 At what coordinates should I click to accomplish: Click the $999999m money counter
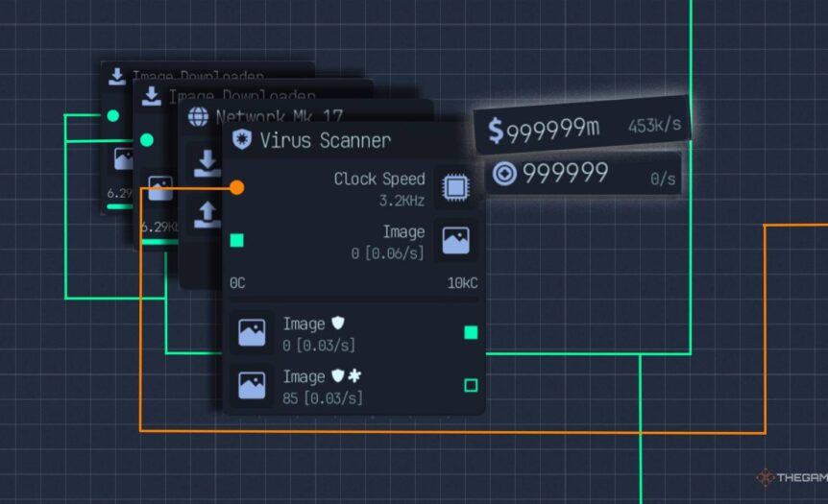pos(546,130)
